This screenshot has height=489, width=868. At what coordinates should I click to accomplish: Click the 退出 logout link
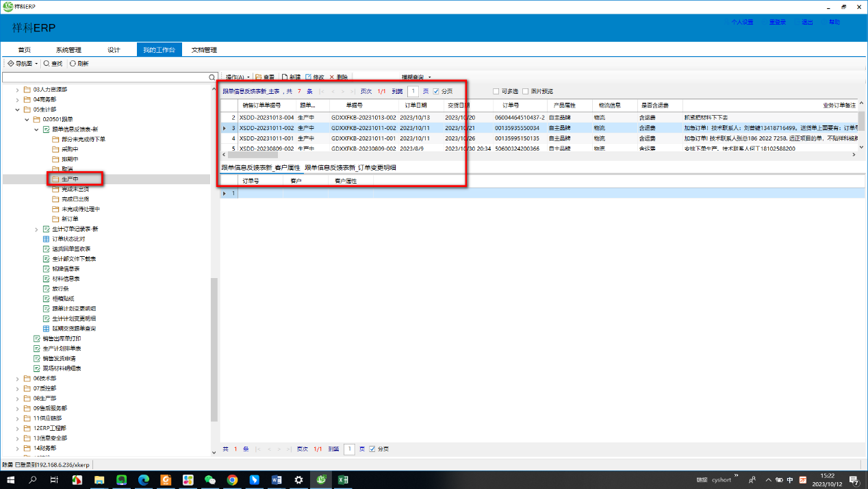[x=807, y=22]
